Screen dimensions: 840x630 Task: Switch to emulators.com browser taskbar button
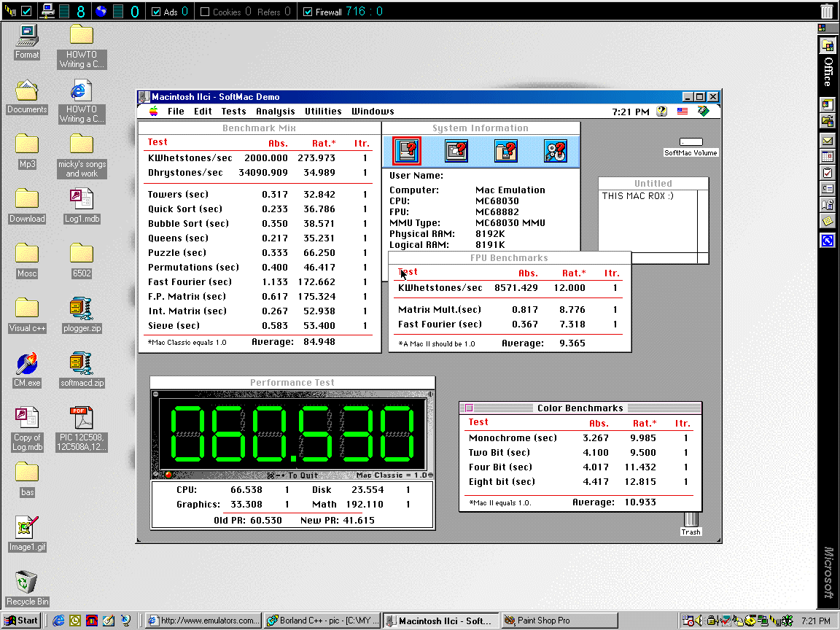pos(203,621)
